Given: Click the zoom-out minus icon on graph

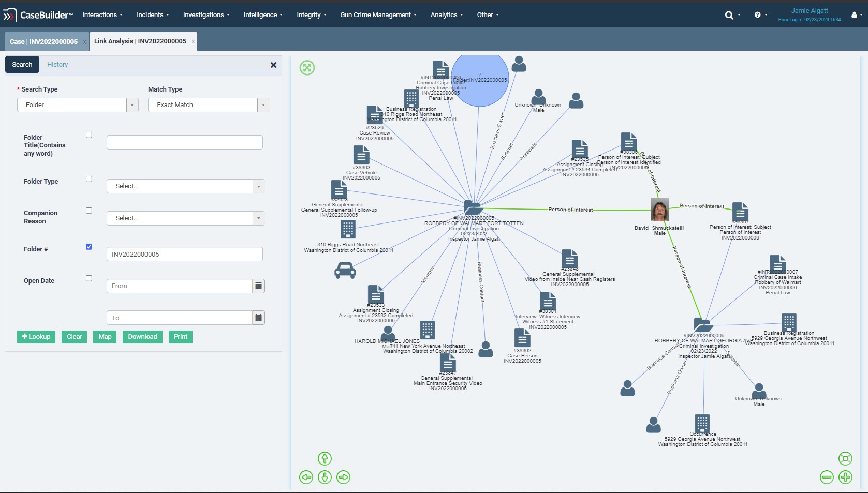Looking at the screenshot, I should (x=827, y=477).
